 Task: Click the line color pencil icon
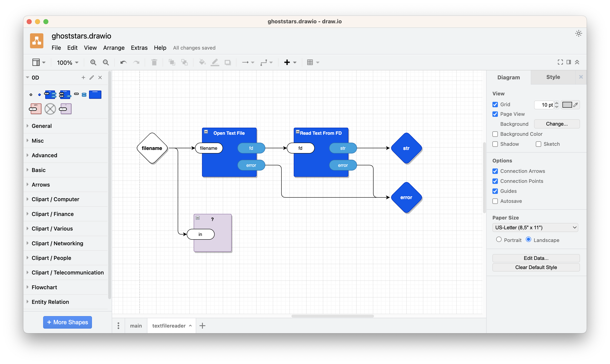(215, 62)
